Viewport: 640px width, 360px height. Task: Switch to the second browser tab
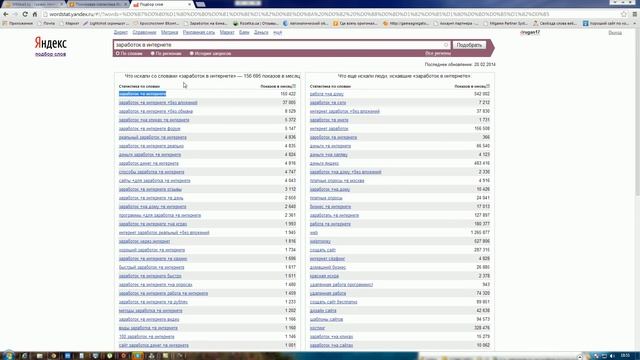(98, 4)
